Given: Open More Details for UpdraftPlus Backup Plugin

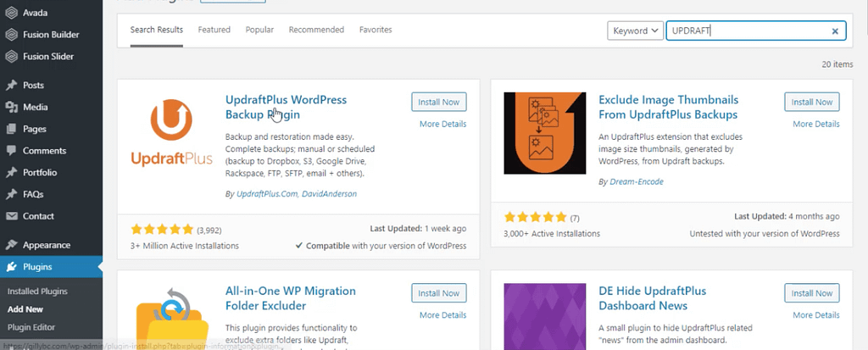Looking at the screenshot, I should (x=442, y=124).
